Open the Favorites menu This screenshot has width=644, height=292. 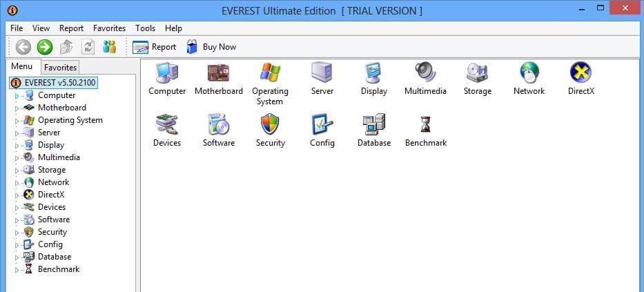109,28
